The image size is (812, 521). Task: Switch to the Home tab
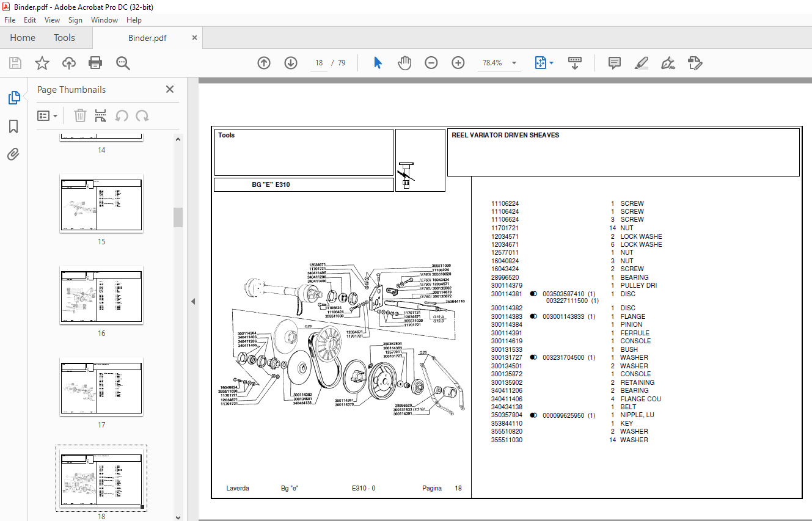pos(23,38)
